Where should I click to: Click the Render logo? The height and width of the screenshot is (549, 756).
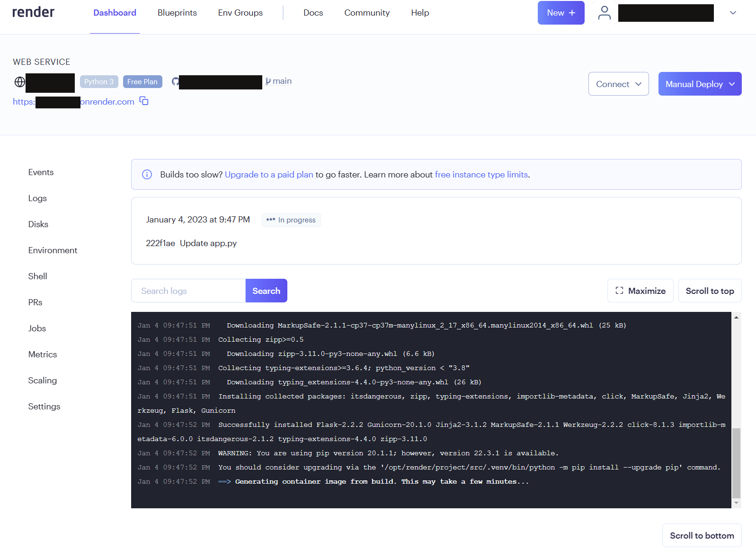point(33,12)
